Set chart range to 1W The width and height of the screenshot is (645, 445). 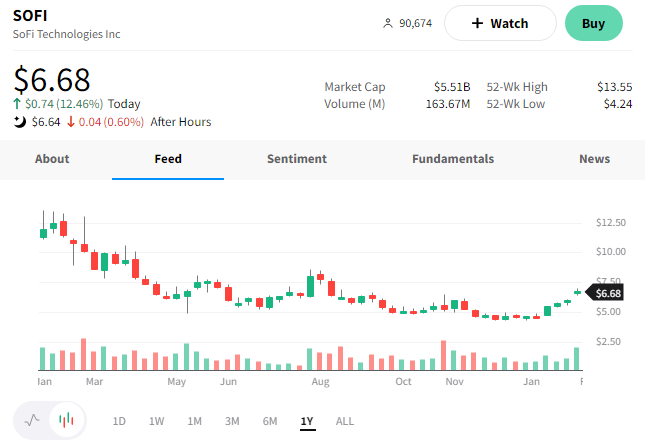(157, 421)
